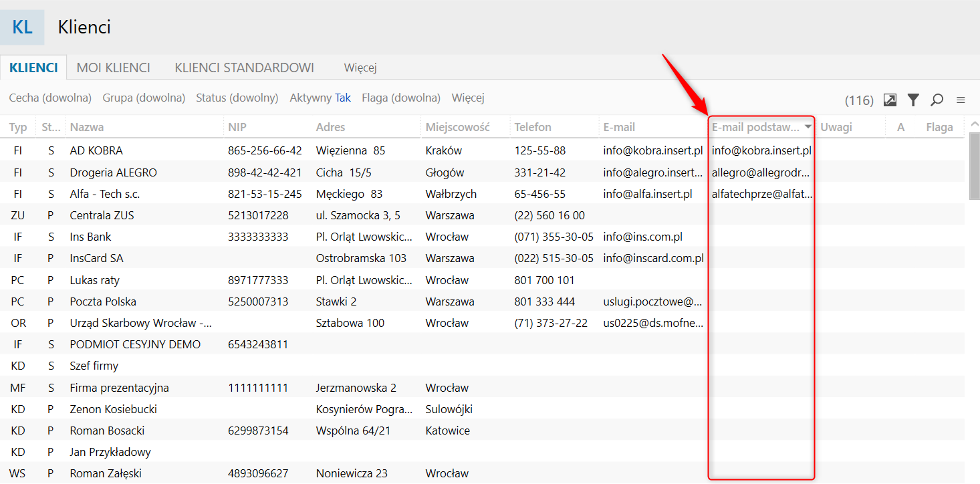Image resolution: width=980 pixels, height=484 pixels.
Task: Click the Głogów city cell
Action: coord(445,172)
